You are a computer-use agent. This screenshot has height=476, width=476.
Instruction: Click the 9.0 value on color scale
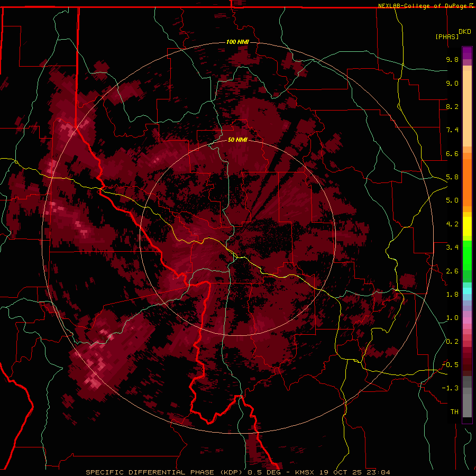coord(452,83)
